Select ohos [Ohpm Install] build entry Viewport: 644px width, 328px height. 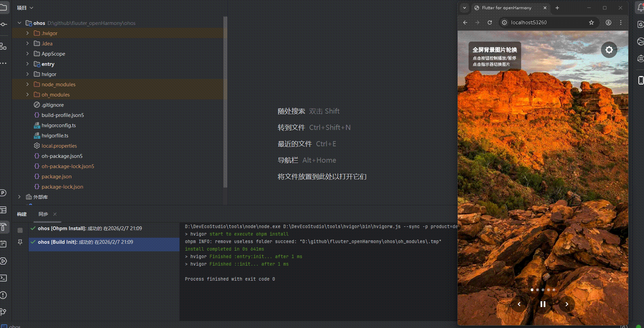pos(104,228)
